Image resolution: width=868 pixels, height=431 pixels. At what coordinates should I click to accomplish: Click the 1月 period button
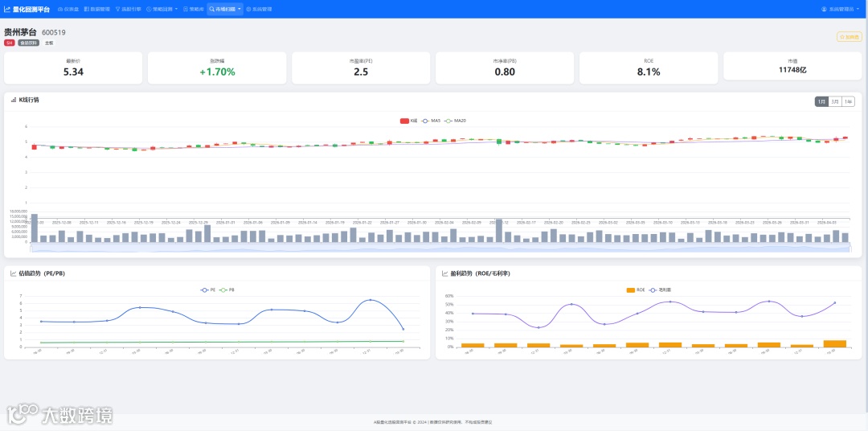[x=821, y=101]
